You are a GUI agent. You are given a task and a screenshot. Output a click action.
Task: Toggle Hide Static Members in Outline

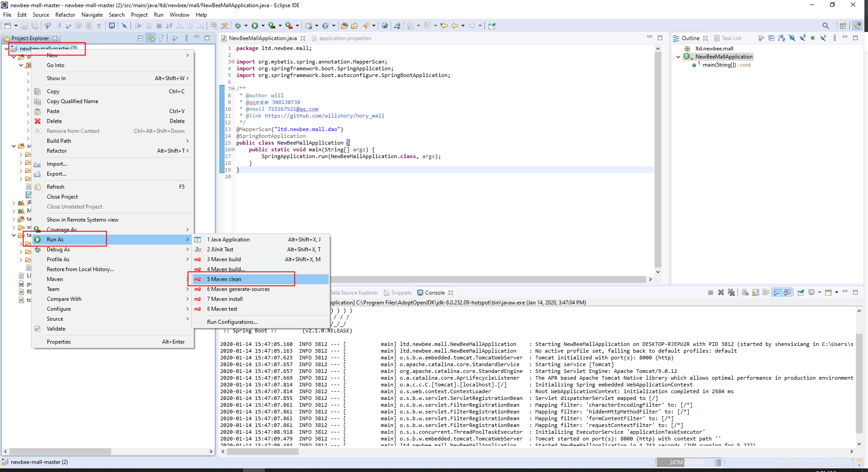tap(802, 38)
